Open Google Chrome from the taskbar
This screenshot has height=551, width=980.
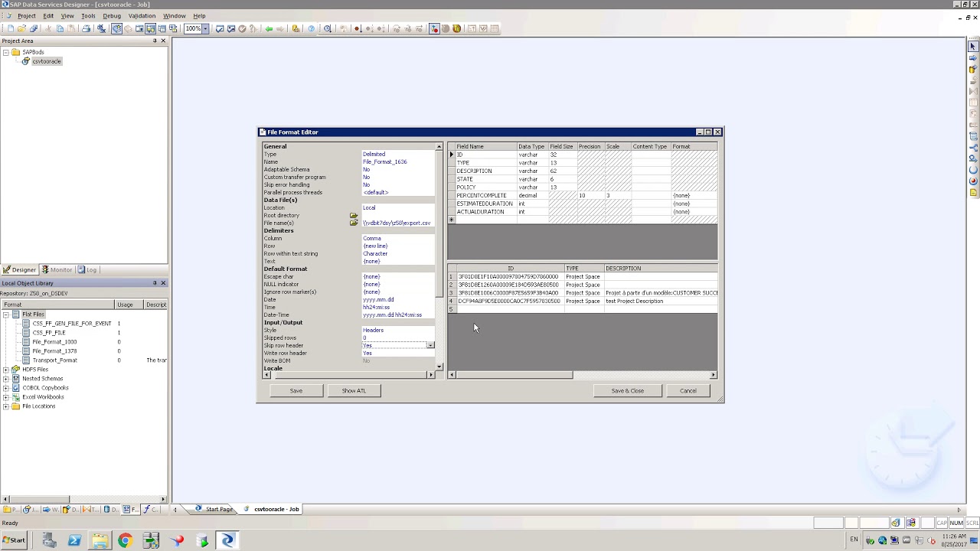pyautogui.click(x=125, y=540)
